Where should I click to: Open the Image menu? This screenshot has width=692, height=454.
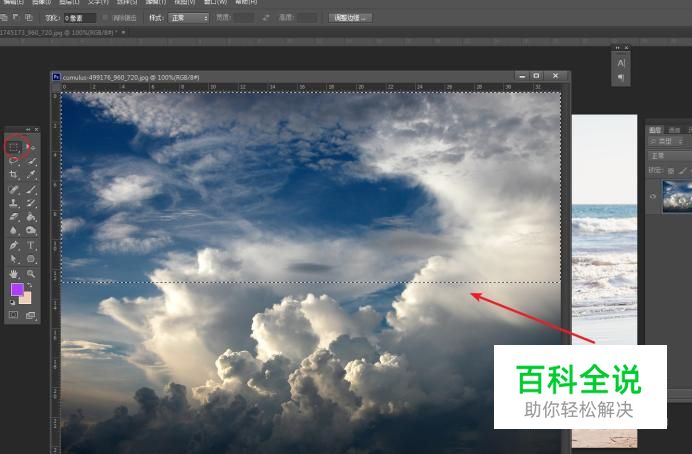[x=41, y=2]
